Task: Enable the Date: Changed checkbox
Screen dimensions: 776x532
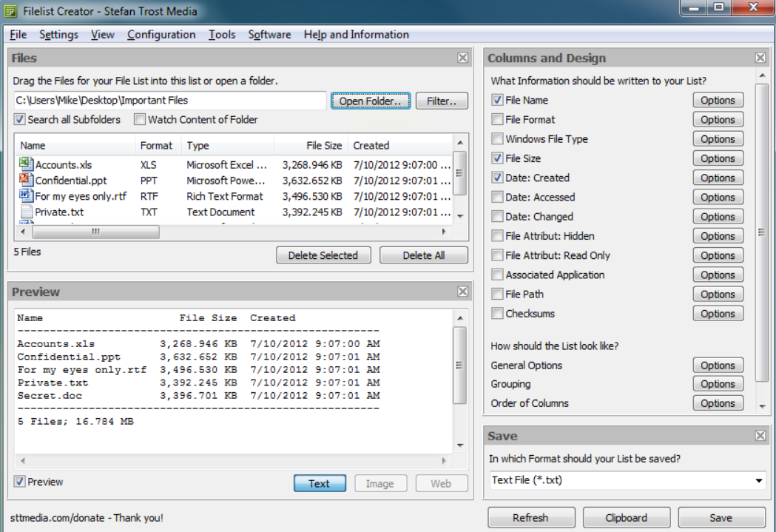Action: coord(497,216)
